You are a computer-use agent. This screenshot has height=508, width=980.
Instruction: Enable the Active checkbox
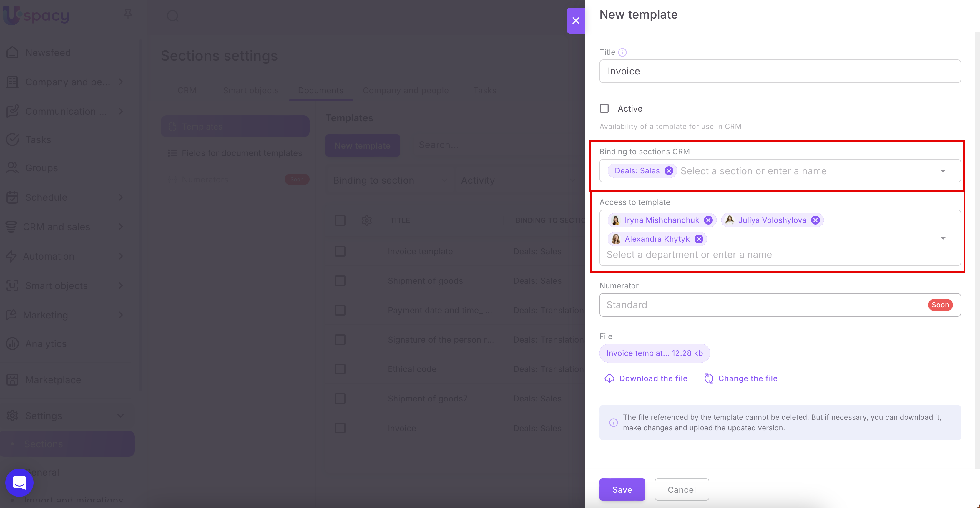click(x=604, y=108)
